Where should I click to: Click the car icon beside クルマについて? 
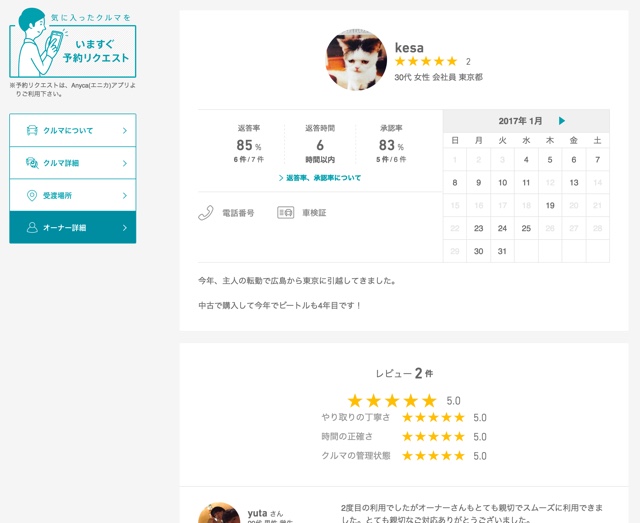32,130
